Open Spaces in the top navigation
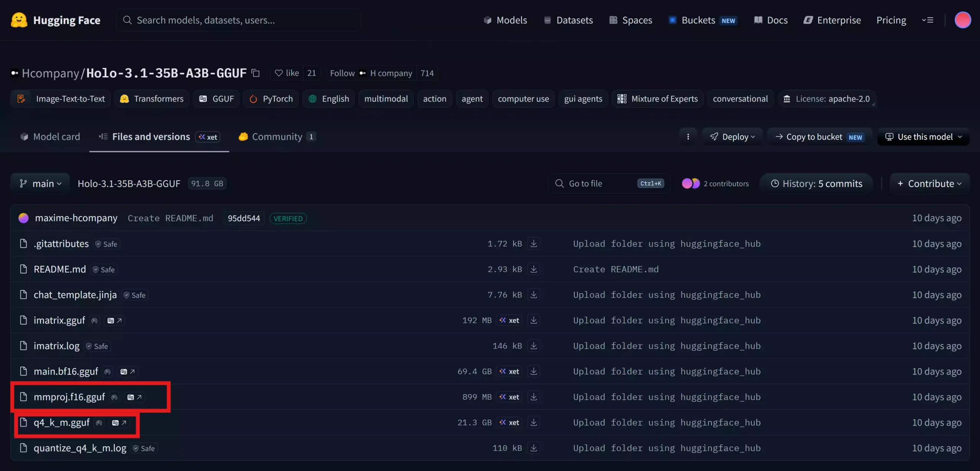 [630, 20]
